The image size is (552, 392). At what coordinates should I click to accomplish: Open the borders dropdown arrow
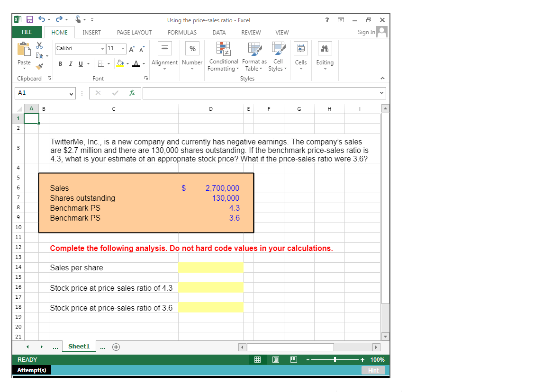pyautogui.click(x=109, y=64)
